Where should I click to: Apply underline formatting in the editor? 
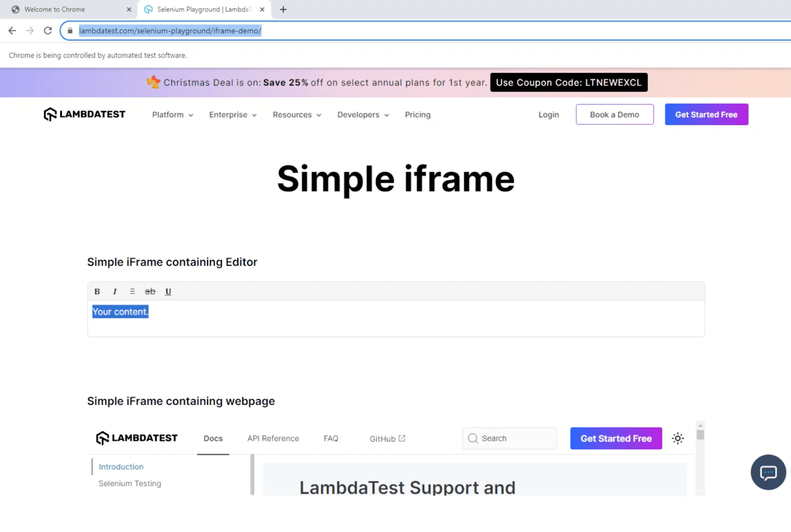168,291
